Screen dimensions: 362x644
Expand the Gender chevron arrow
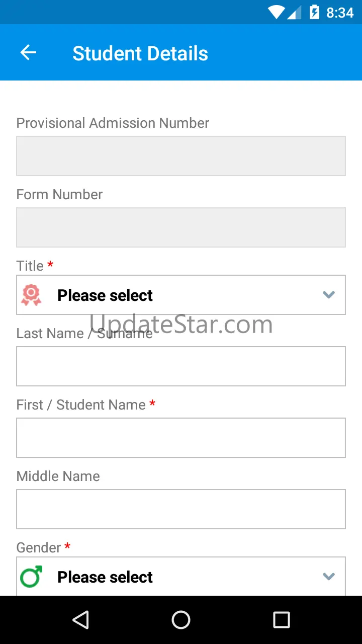(329, 577)
